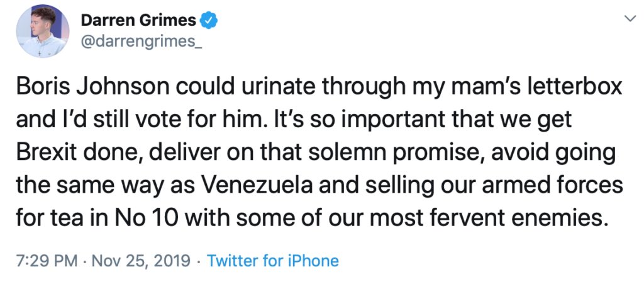Open the Darren Grimes display name link

(x=138, y=20)
